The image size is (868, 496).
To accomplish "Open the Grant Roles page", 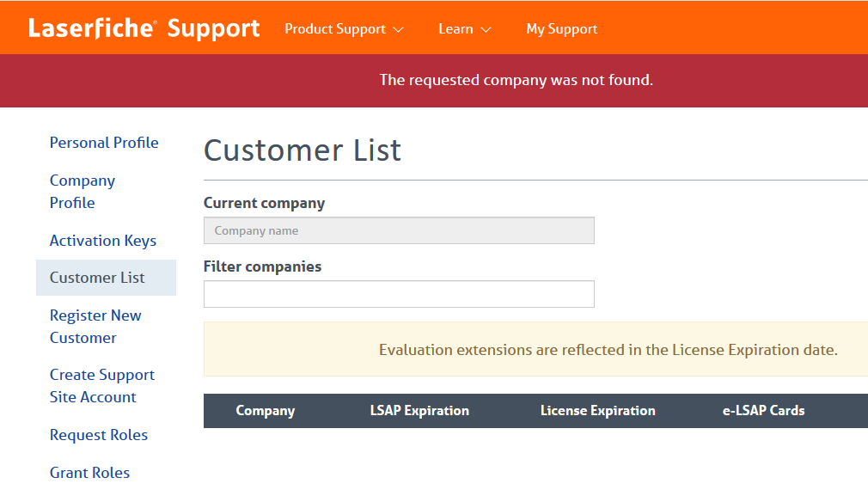I will coord(89,473).
